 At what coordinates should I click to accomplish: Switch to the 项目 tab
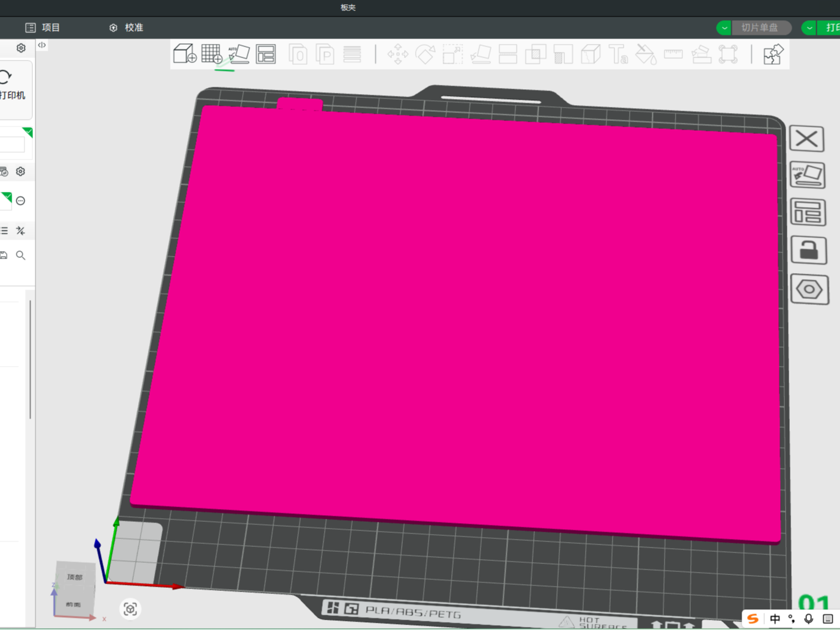tap(43, 27)
